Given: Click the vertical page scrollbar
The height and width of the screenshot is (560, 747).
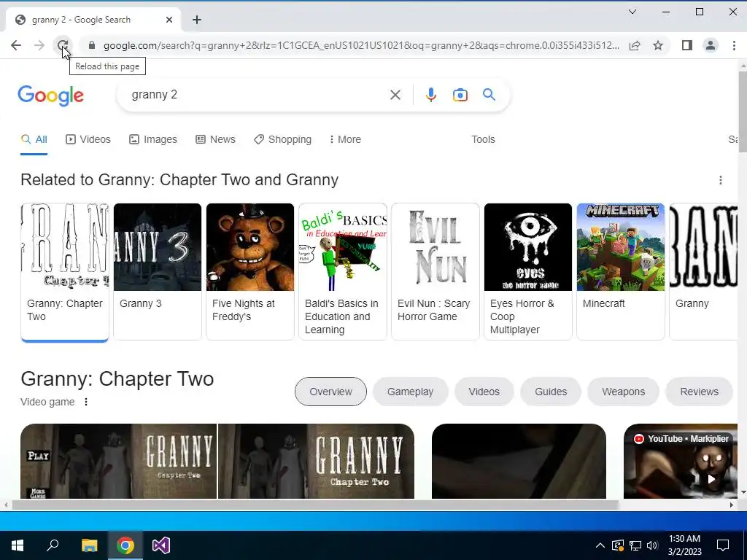Looking at the screenshot, I should coord(743,112).
